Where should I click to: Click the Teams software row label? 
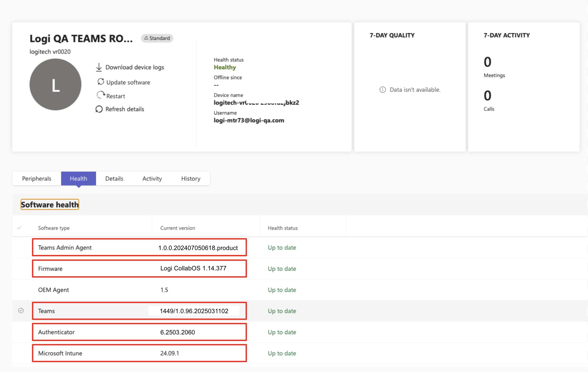(x=47, y=311)
